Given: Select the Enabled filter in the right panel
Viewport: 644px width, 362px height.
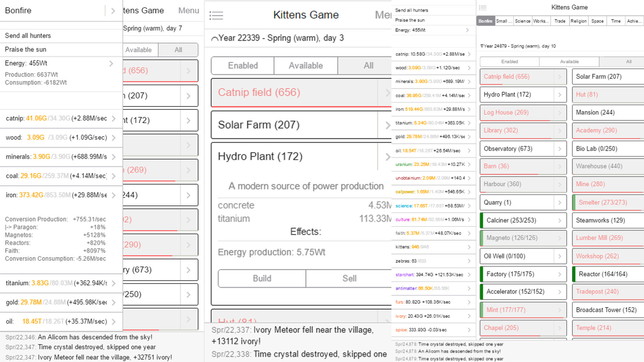Looking at the screenshot, I should (509, 62).
